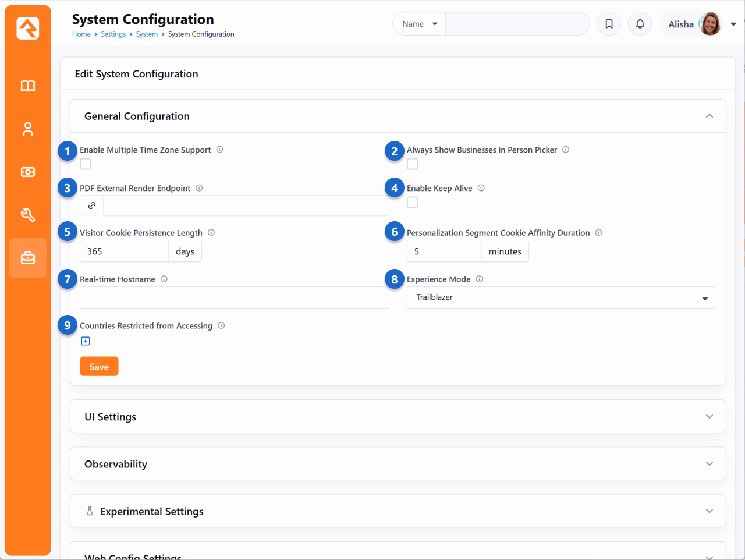The width and height of the screenshot is (745, 560).
Task: Click the Real-time Hostname text field
Action: point(234,297)
